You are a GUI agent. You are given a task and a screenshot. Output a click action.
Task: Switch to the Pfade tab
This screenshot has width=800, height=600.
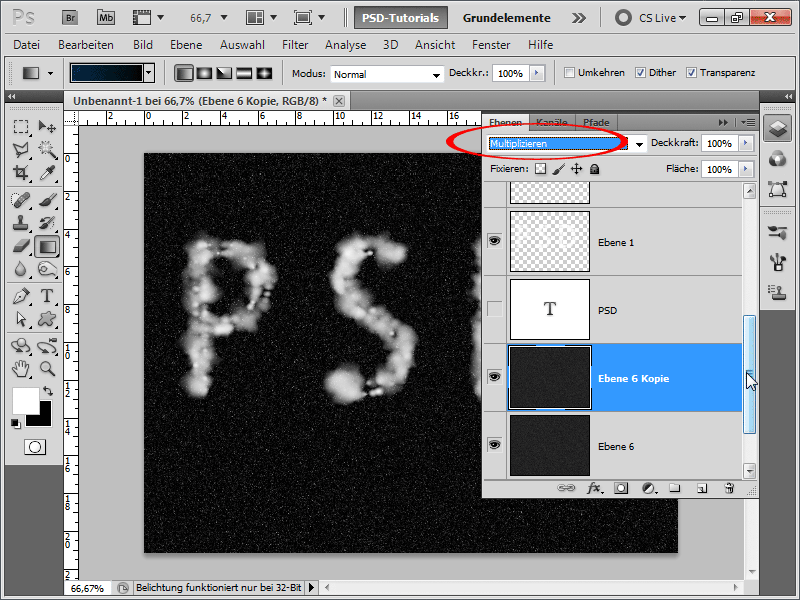(x=596, y=122)
